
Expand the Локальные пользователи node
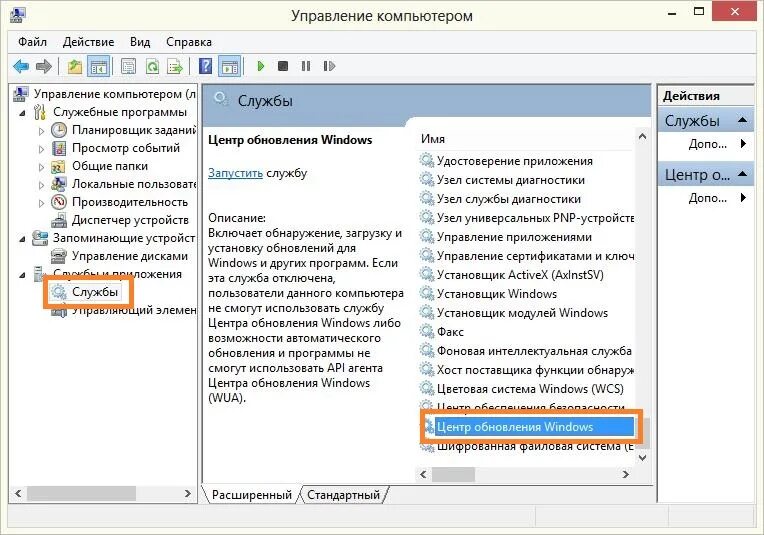[41, 185]
